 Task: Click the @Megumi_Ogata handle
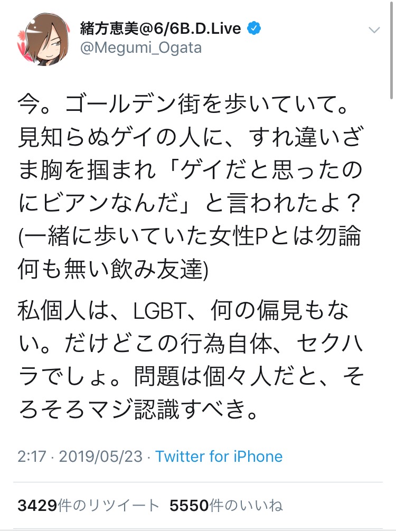pos(141,48)
